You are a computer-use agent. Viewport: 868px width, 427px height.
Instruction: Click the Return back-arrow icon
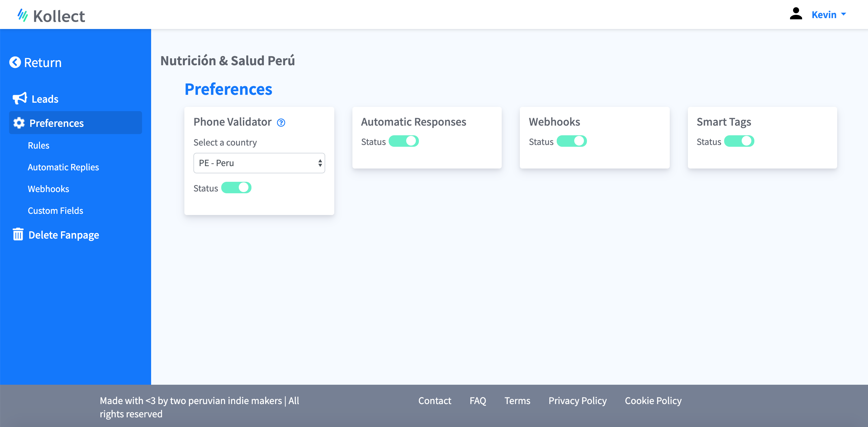pyautogui.click(x=15, y=62)
